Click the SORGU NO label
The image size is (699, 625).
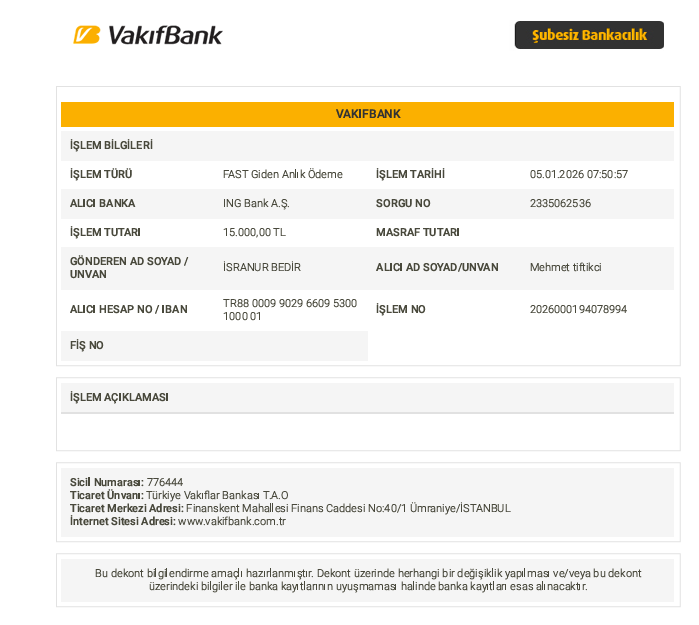coord(403,203)
